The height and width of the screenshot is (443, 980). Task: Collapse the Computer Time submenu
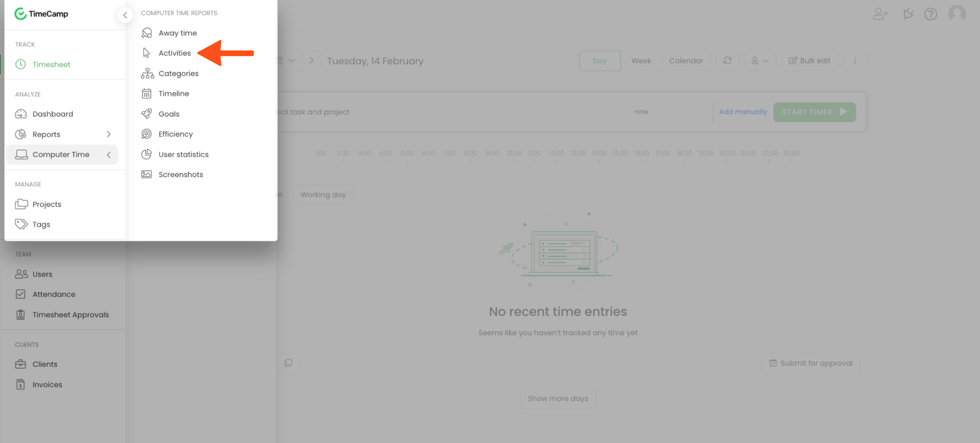pyautogui.click(x=108, y=154)
